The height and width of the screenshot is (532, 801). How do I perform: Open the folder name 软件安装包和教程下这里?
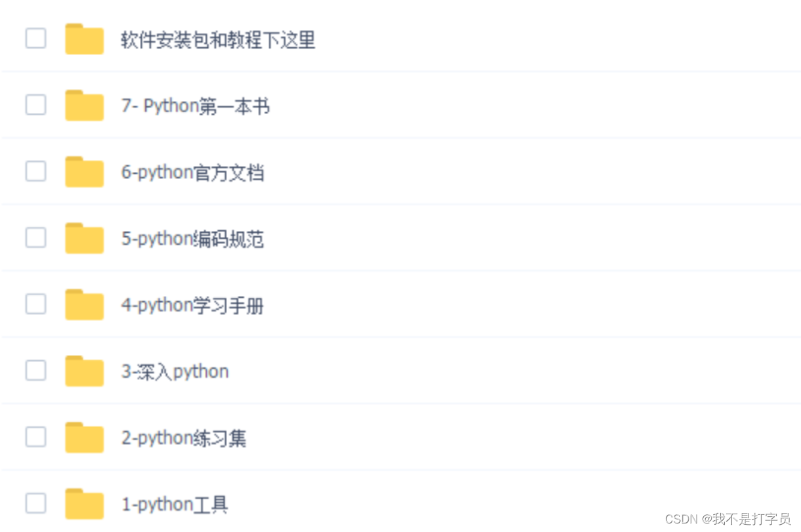pos(218,40)
